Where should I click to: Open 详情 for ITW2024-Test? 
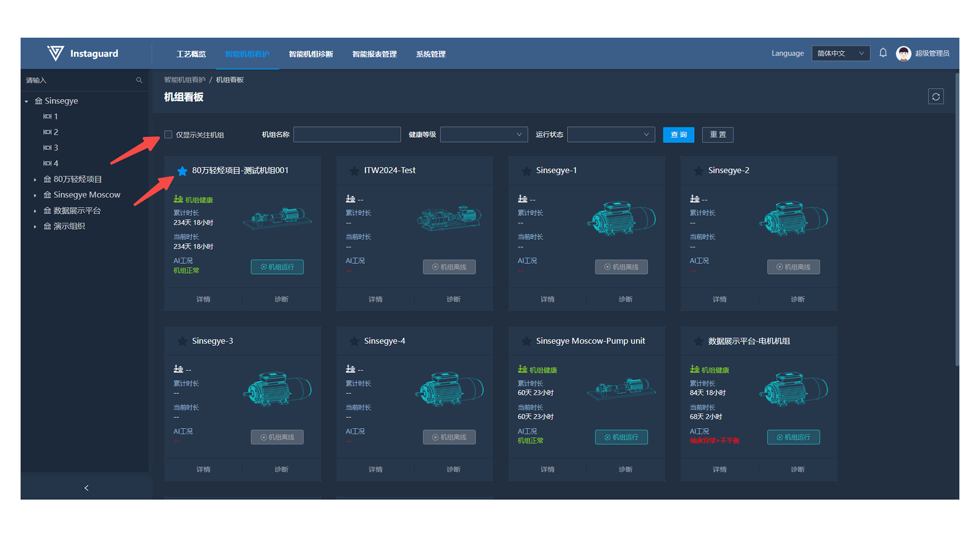click(x=375, y=299)
